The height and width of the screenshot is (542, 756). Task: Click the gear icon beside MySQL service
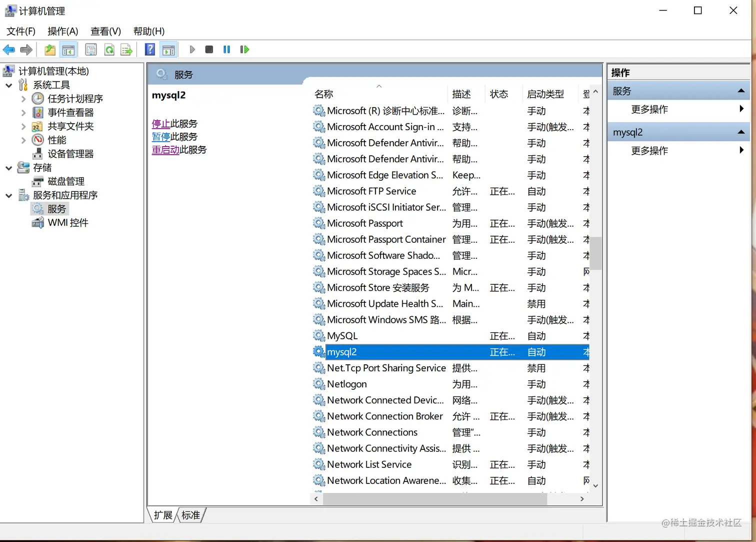319,336
